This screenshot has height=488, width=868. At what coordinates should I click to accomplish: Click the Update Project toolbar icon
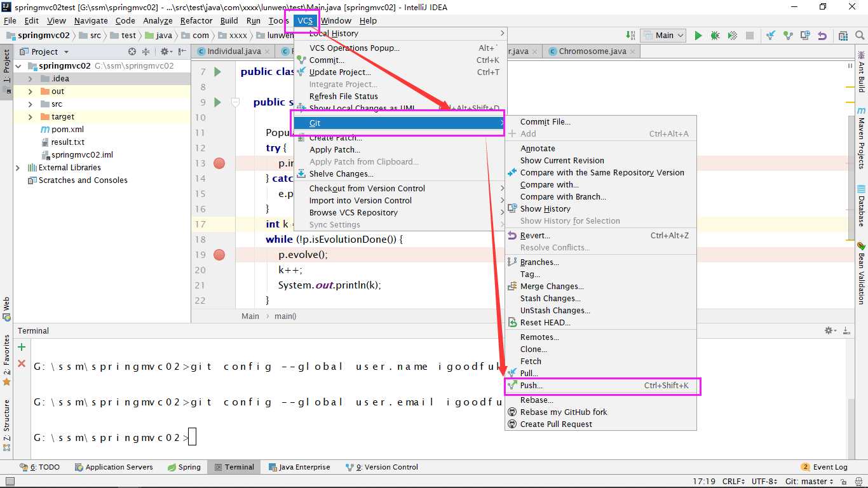coord(771,36)
